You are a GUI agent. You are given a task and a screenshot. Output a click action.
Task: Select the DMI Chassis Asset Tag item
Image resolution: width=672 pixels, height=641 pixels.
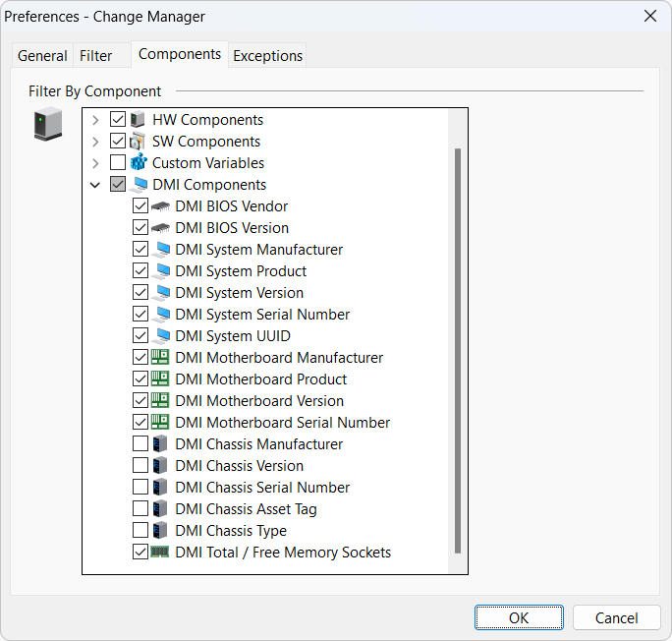click(246, 509)
